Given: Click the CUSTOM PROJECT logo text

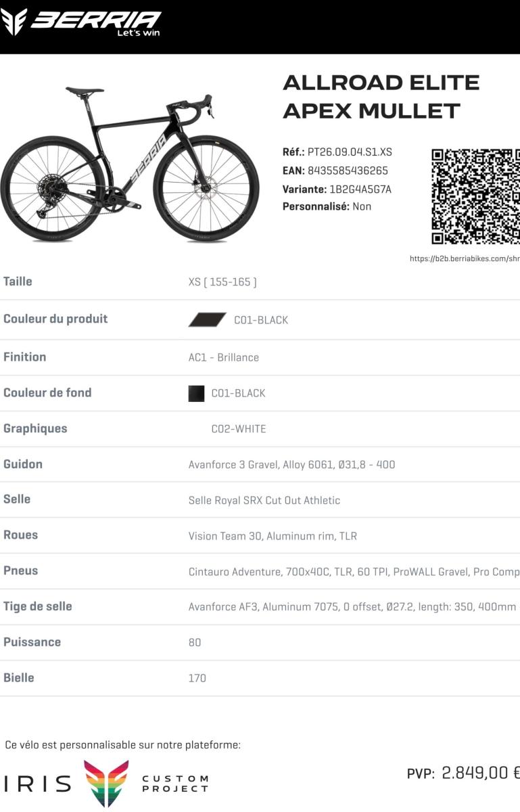Looking at the screenshot, I should point(175,784).
